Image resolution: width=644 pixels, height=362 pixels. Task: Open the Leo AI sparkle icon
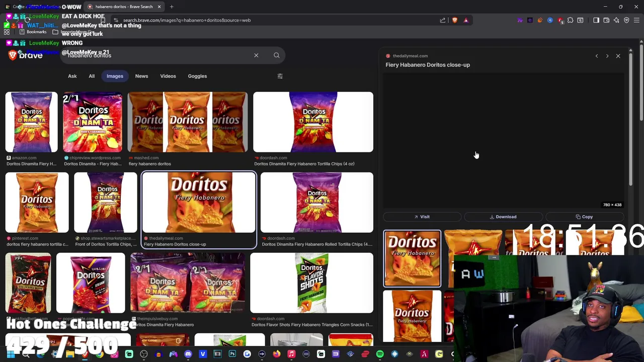click(616, 20)
